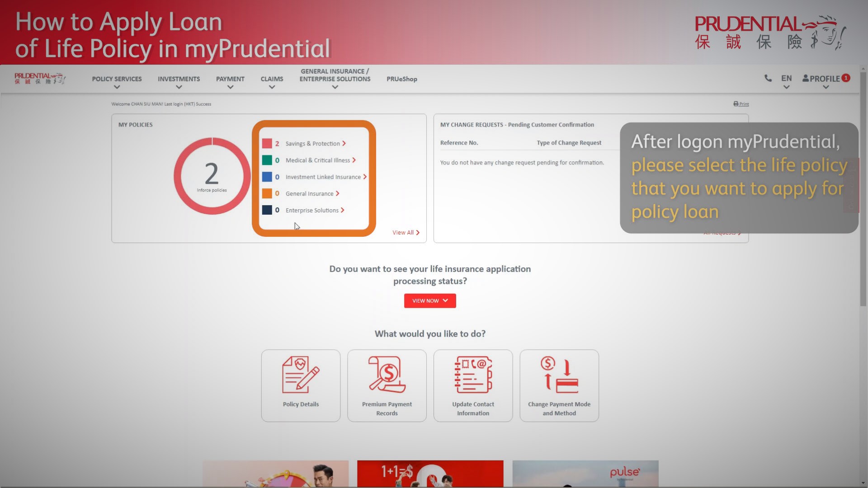Click arrow beside Medical & Critical Illness
This screenshot has height=488, width=868.
coord(354,160)
